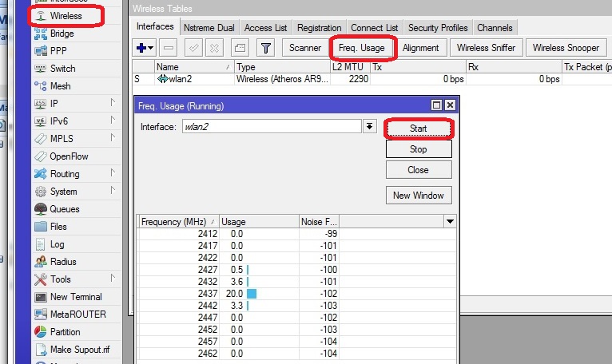Expand the Routing submenu

(65, 174)
